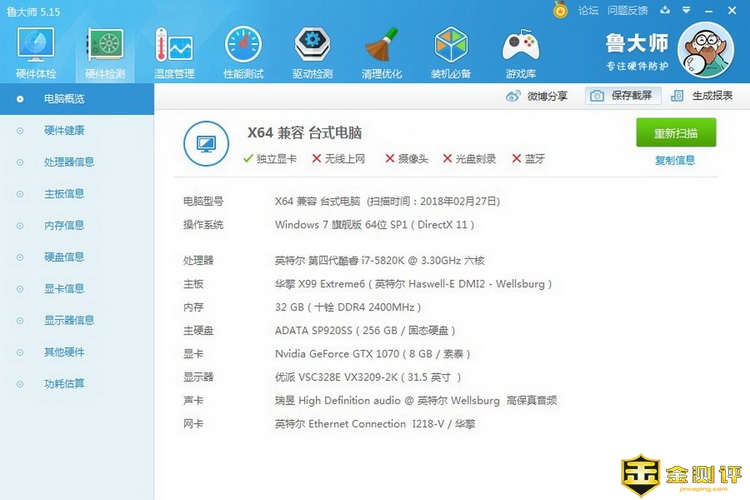Select 硬件检测 hardware detection icon
Viewport: 750px width, 500px height.
(105, 50)
